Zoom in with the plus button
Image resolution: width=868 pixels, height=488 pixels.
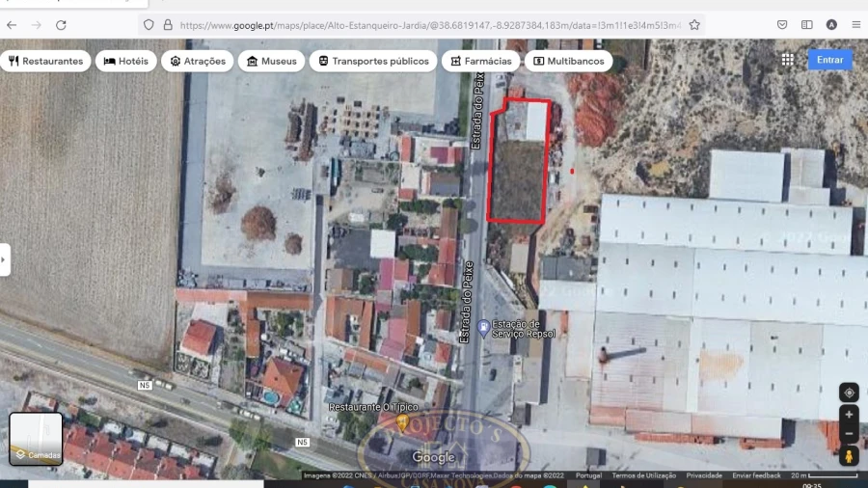pos(849,415)
